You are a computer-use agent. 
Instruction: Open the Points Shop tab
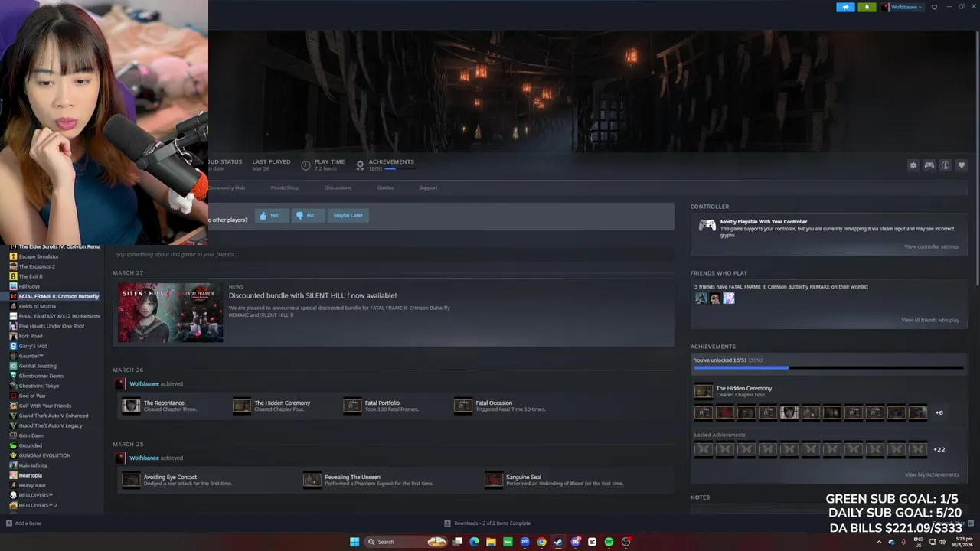pos(284,187)
